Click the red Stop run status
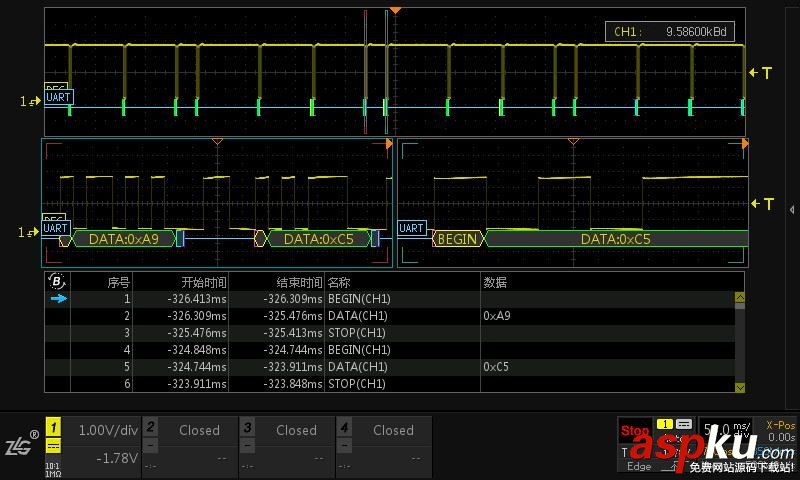 pos(634,431)
